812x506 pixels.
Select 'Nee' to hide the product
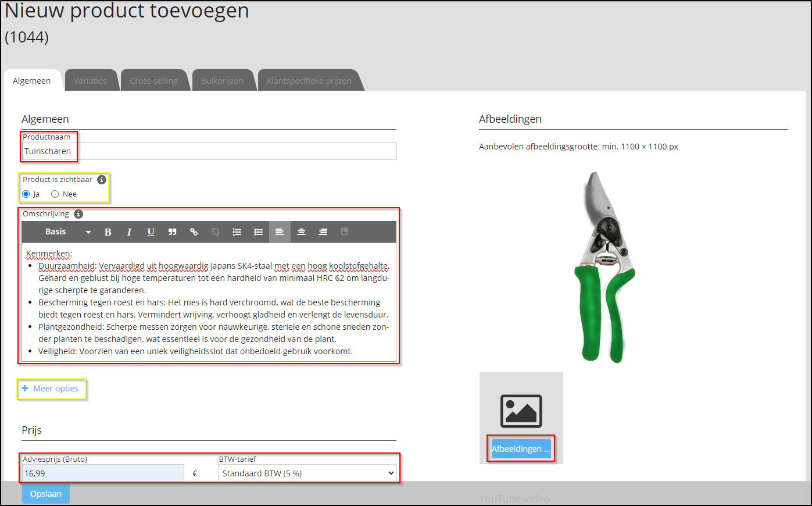tap(55, 194)
